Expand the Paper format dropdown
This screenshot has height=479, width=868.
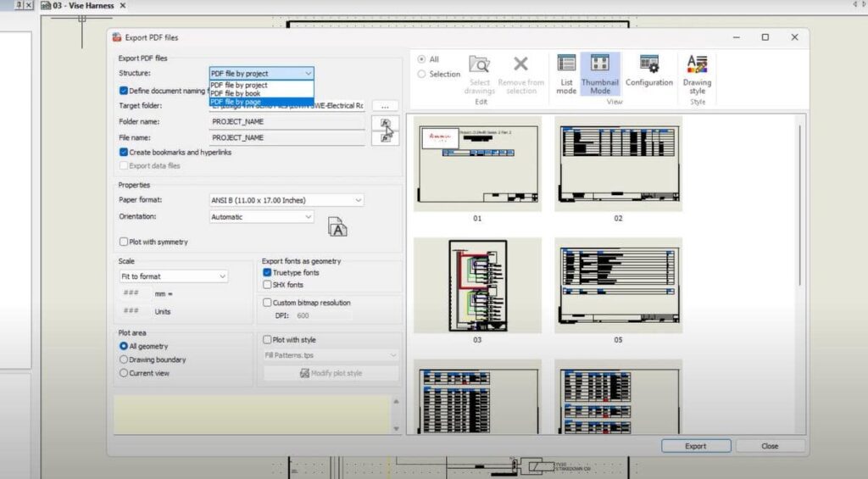tap(287, 200)
